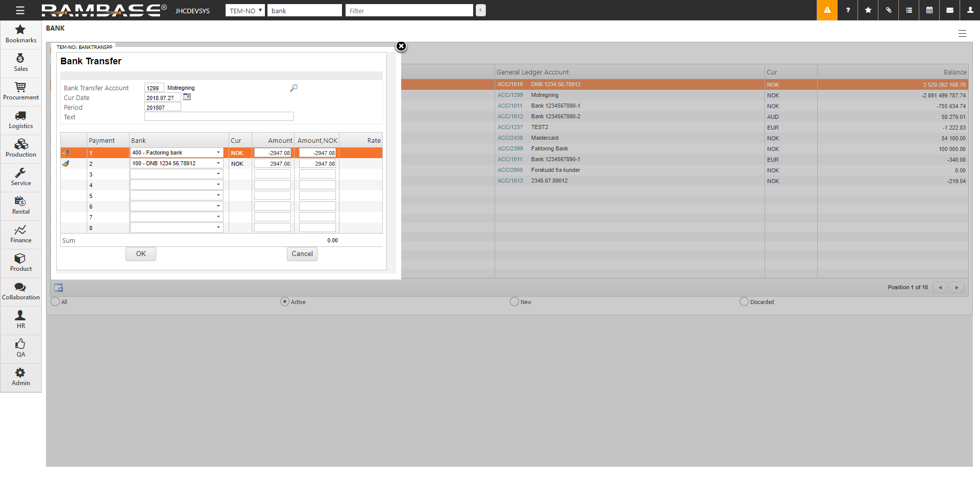
Task: Select the All radio button
Action: click(x=55, y=301)
